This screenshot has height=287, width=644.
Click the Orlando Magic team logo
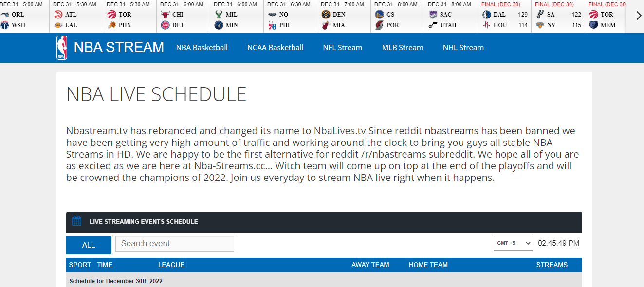pyautogui.click(x=5, y=15)
